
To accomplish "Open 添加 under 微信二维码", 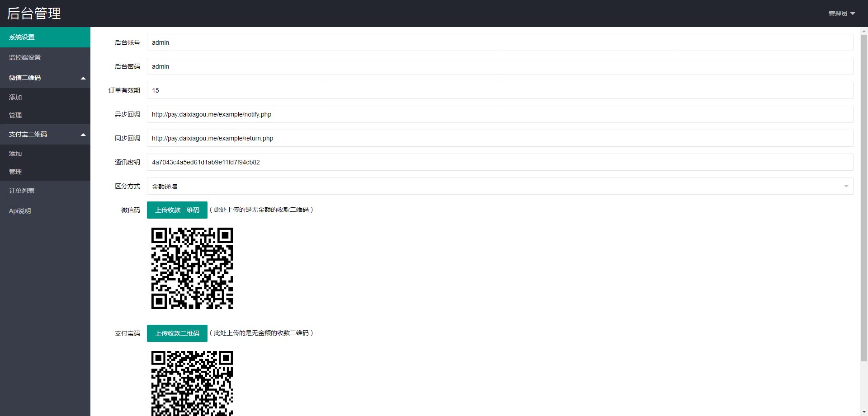I will click(x=45, y=97).
